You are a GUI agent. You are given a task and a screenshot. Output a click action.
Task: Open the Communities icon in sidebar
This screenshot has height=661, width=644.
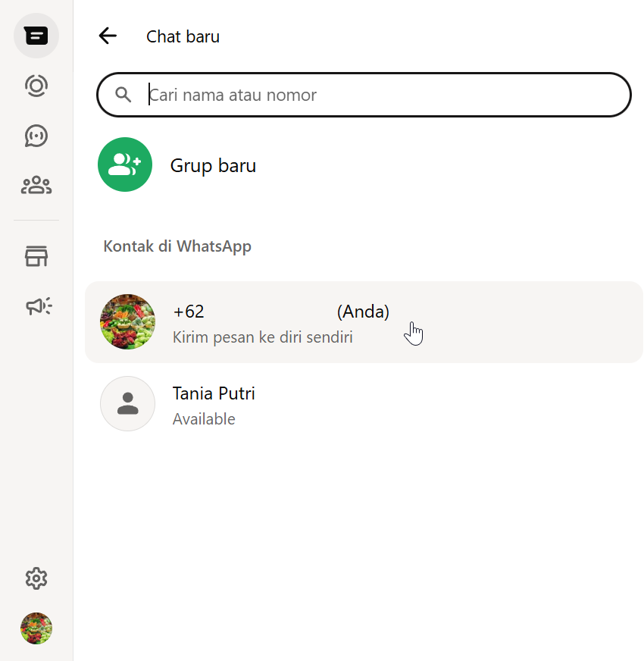(36, 185)
